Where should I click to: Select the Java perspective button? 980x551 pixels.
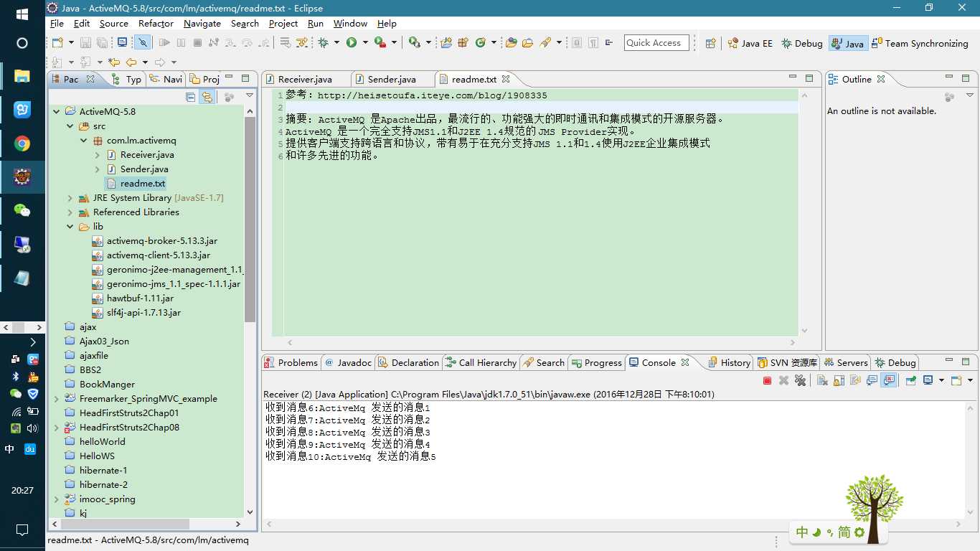coord(848,43)
